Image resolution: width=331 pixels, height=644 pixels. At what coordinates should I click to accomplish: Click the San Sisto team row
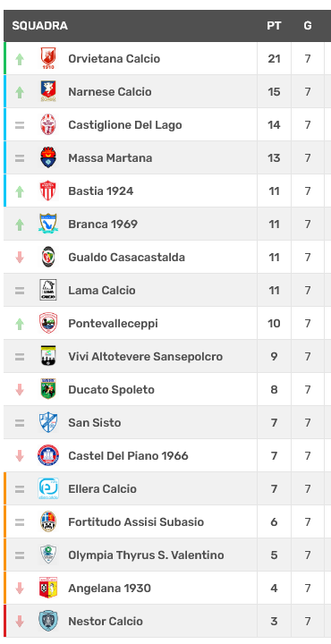pos(167,422)
